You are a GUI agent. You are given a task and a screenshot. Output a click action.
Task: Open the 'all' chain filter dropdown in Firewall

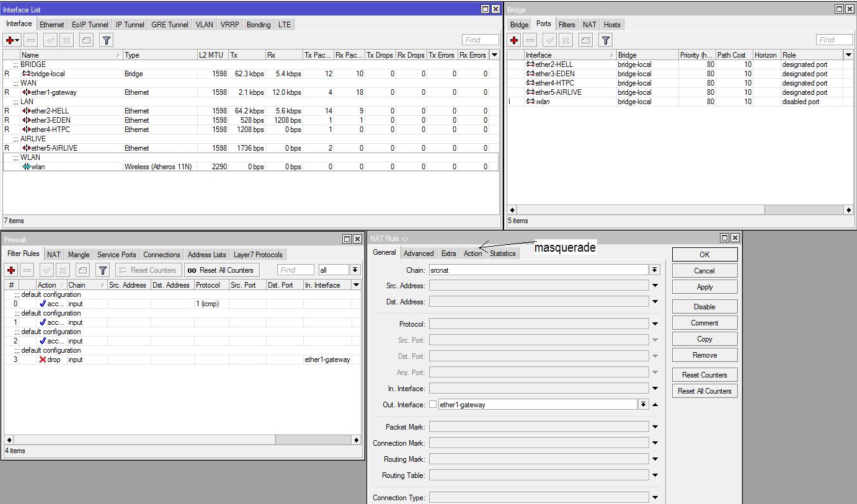355,270
